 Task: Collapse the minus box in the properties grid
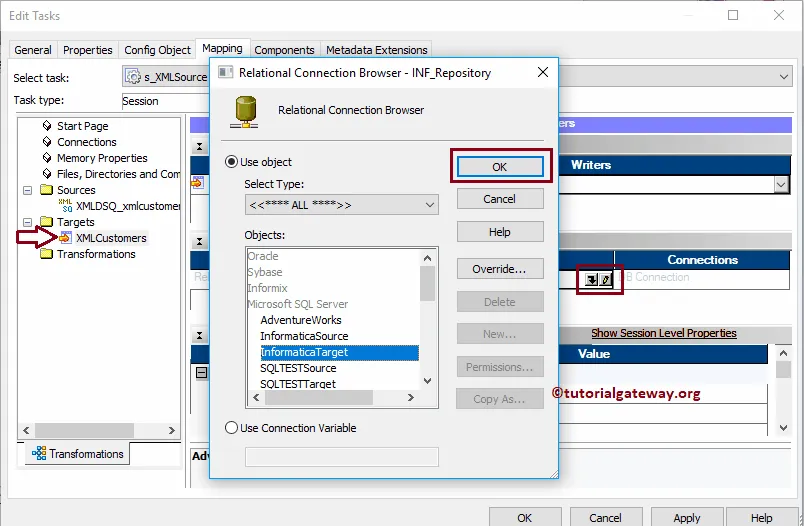coord(202,373)
